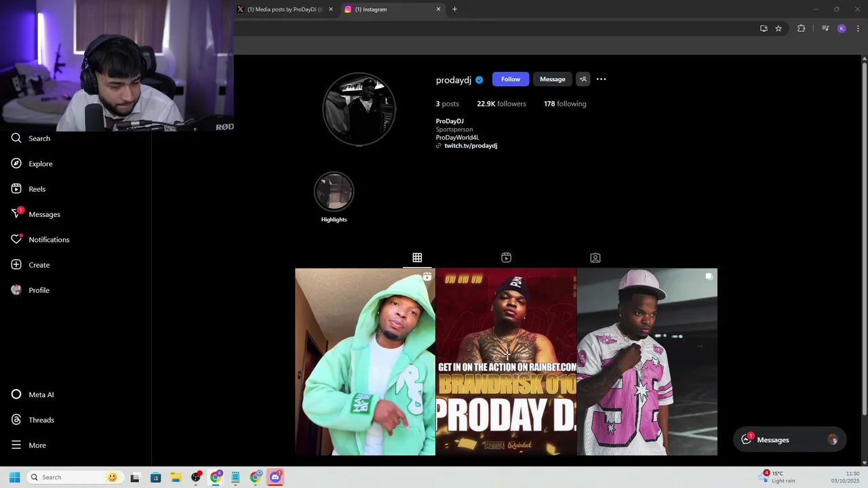Open File Explorer from taskbar
This screenshot has width=868, height=488.
pyautogui.click(x=176, y=477)
